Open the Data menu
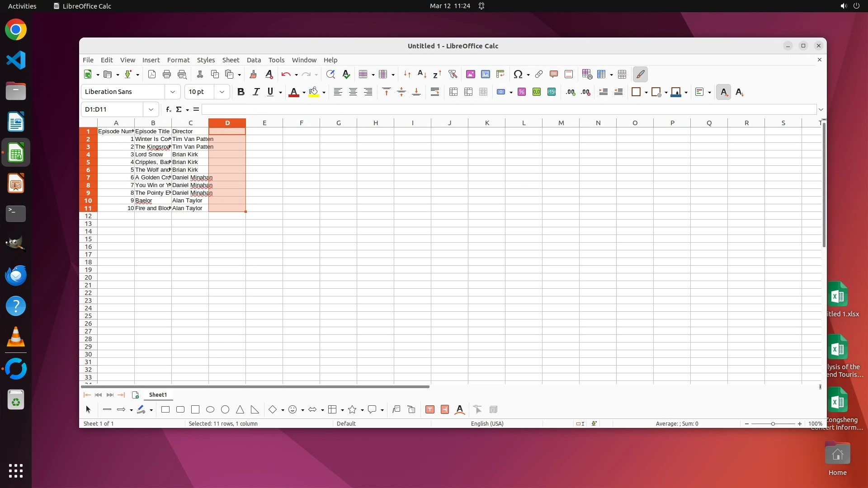 254,60
